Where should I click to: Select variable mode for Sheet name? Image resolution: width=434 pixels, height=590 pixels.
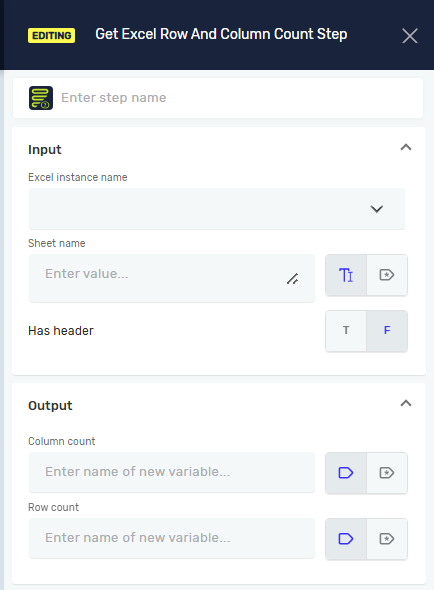click(387, 275)
